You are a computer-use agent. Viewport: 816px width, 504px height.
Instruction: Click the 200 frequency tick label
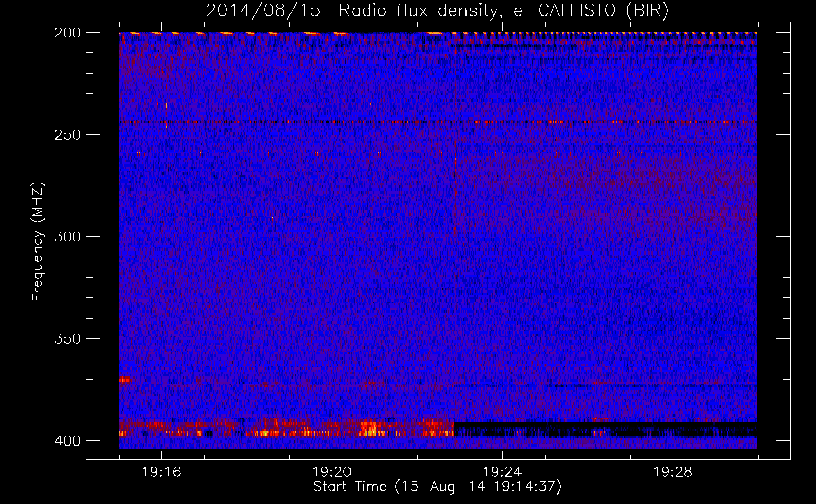68,33
